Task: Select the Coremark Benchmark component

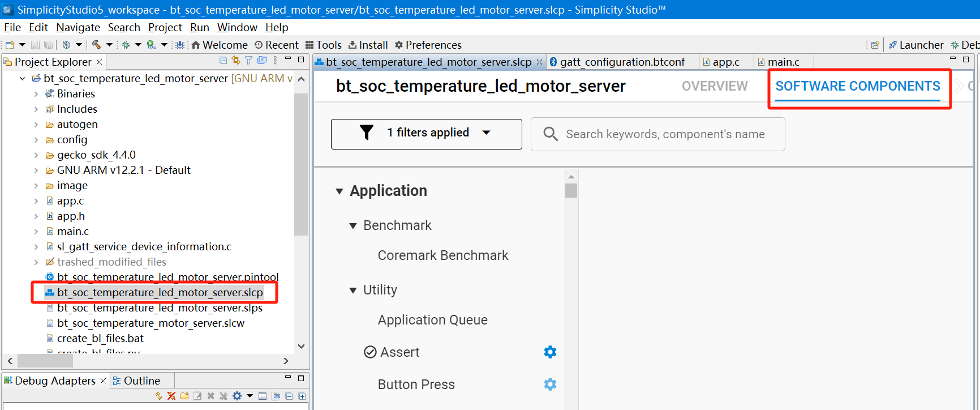Action: pyautogui.click(x=443, y=255)
